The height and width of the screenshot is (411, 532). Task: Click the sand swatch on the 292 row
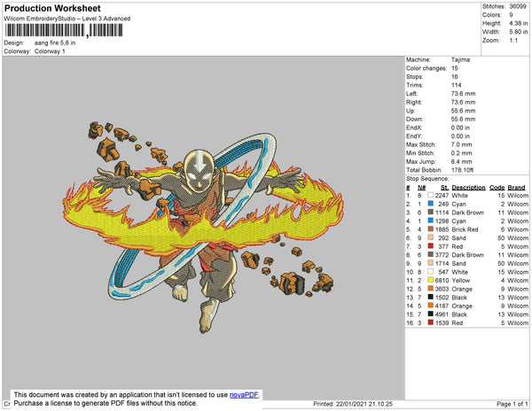pyautogui.click(x=431, y=237)
